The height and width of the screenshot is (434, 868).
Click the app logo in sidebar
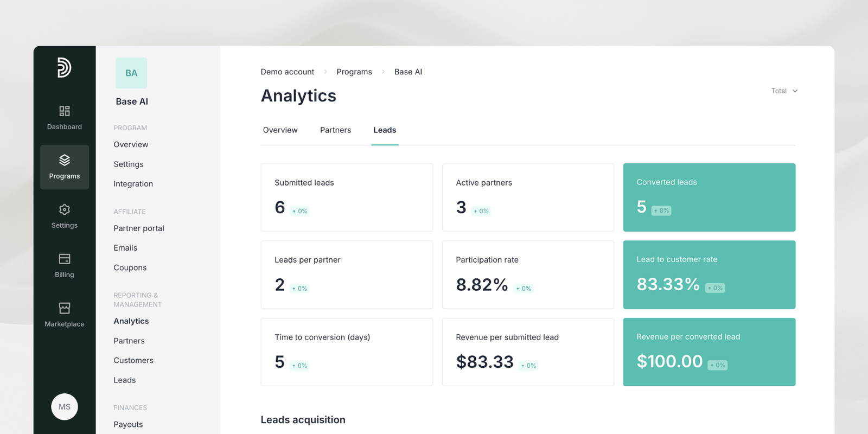64,68
